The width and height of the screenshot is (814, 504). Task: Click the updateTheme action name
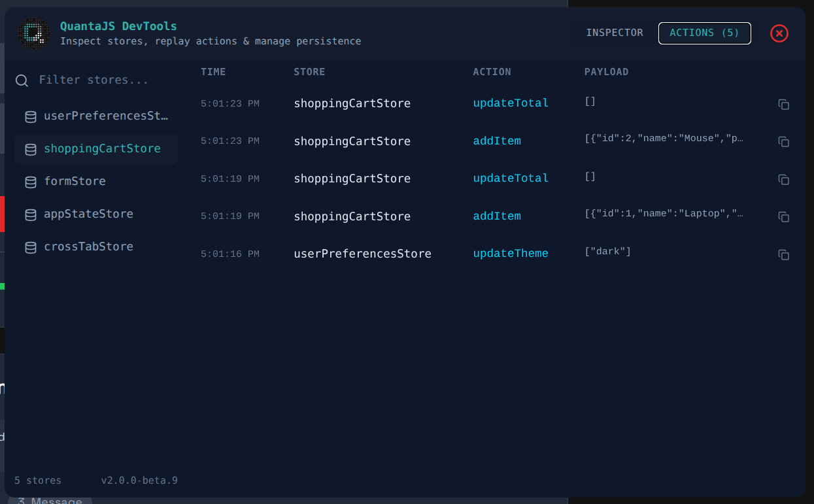(510, 253)
